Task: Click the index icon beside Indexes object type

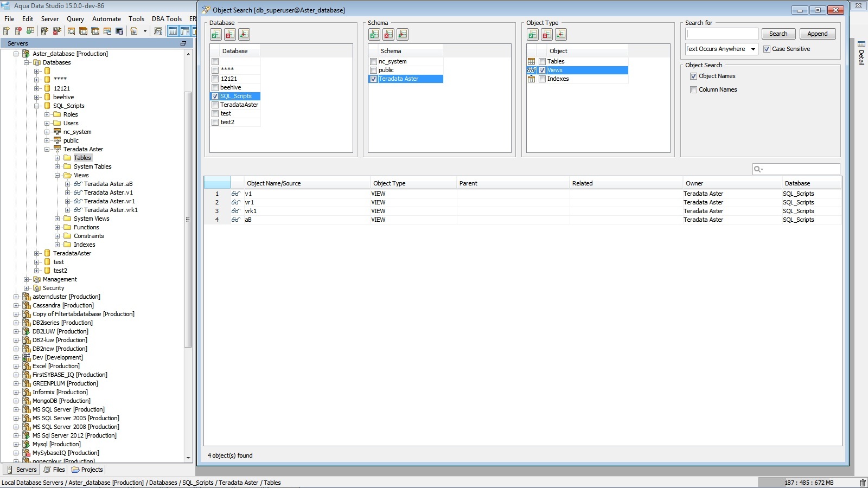Action: [x=532, y=79]
